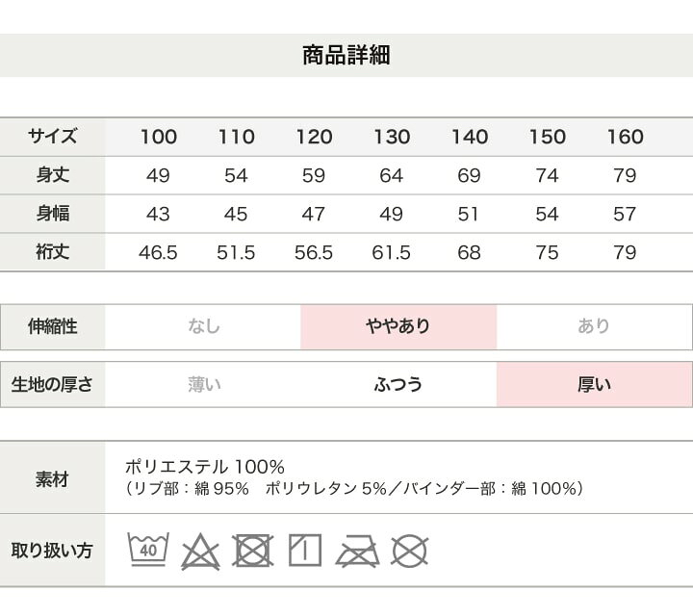Select the なし stretch option
The height and width of the screenshot is (616, 693).
(x=203, y=326)
